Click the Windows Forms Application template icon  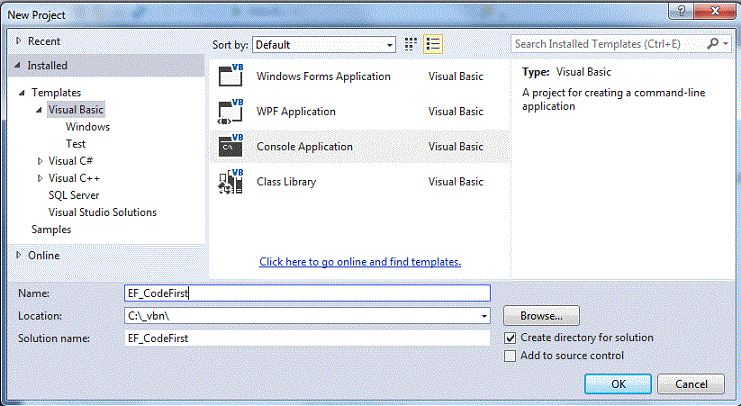231,76
